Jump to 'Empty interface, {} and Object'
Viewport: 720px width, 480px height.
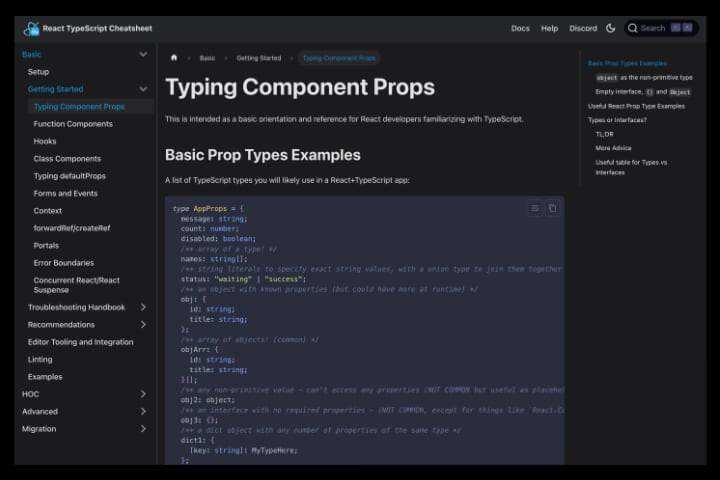tap(643, 92)
